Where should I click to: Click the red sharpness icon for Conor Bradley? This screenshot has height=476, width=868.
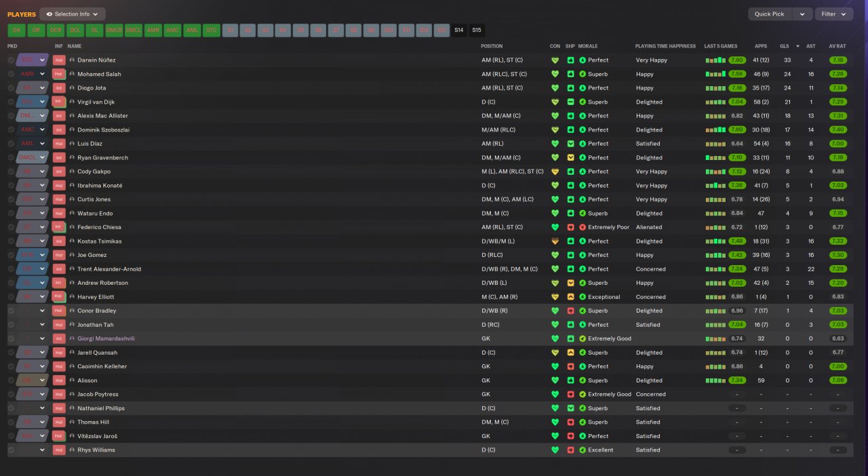click(x=570, y=311)
